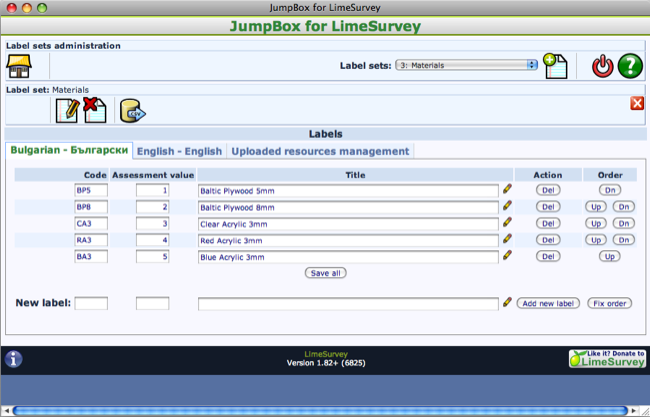
Task: Click the Donate to LimeSurvey badge
Action: (x=607, y=359)
